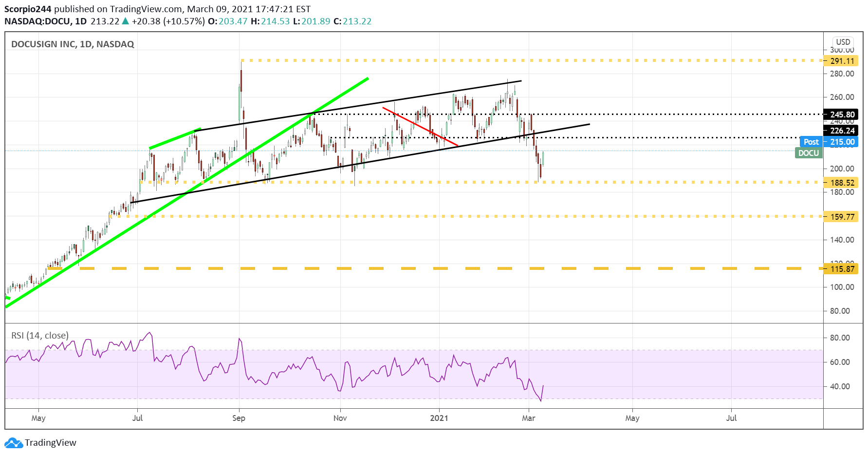Click the TradingView text link

click(51, 443)
